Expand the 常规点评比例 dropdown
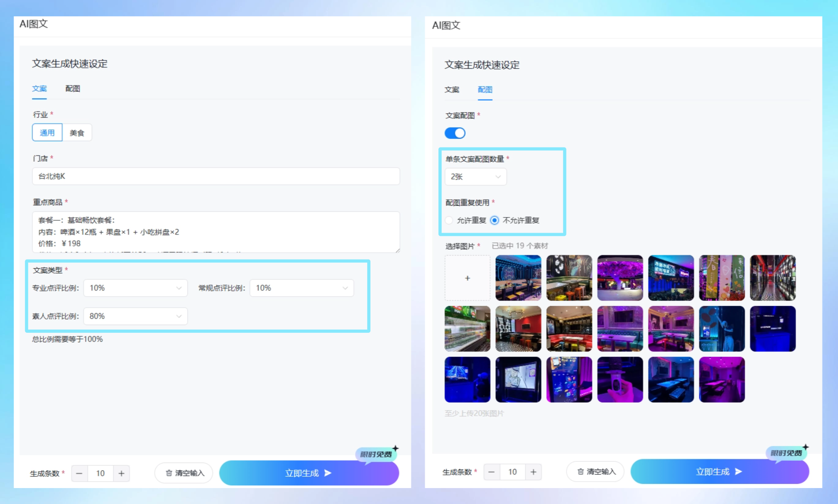 [301, 288]
